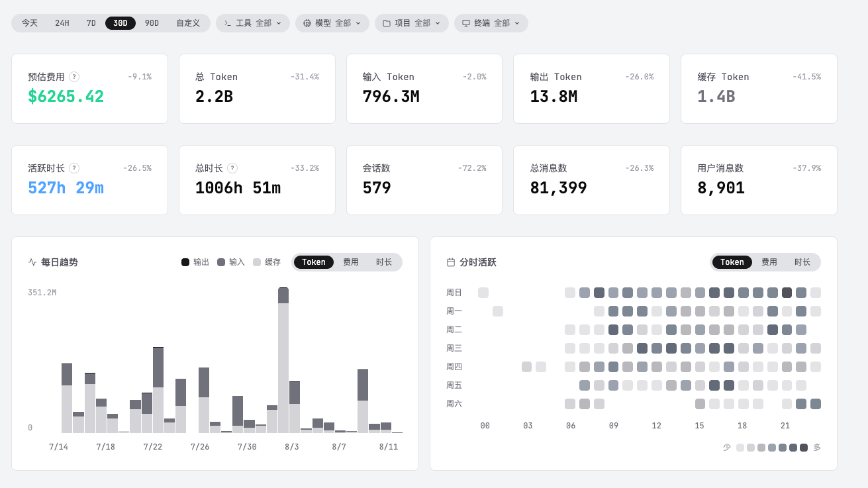Click the terminal icon in 工具 filter

point(228,23)
